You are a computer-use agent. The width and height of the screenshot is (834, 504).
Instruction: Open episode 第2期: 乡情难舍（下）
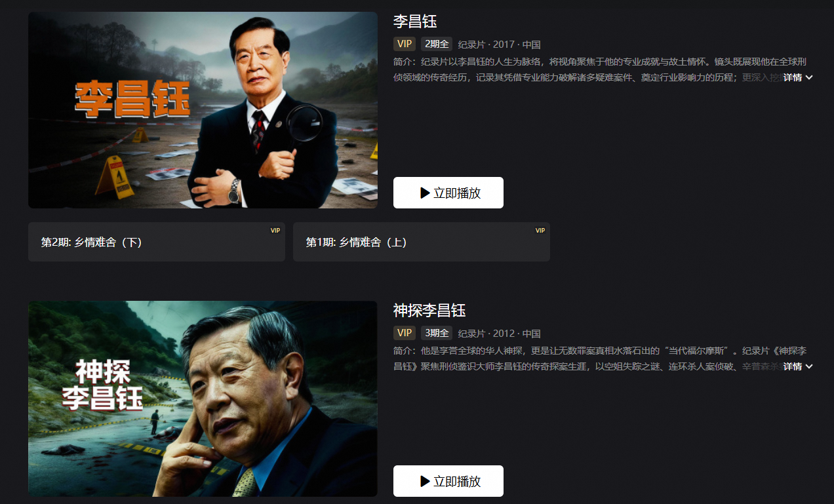pyautogui.click(x=157, y=242)
